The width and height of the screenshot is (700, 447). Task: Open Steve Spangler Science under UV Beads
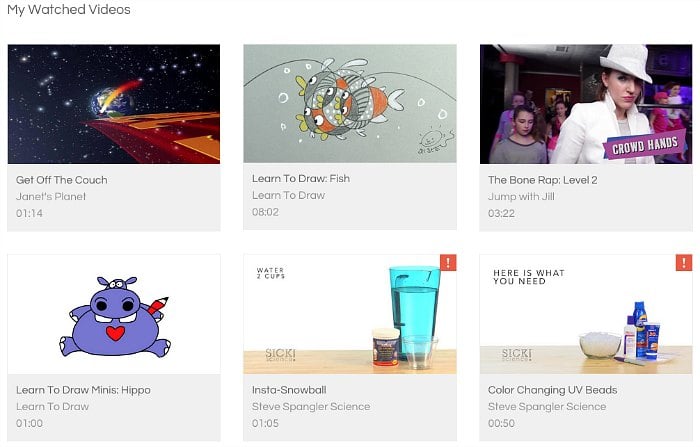pyautogui.click(x=547, y=406)
